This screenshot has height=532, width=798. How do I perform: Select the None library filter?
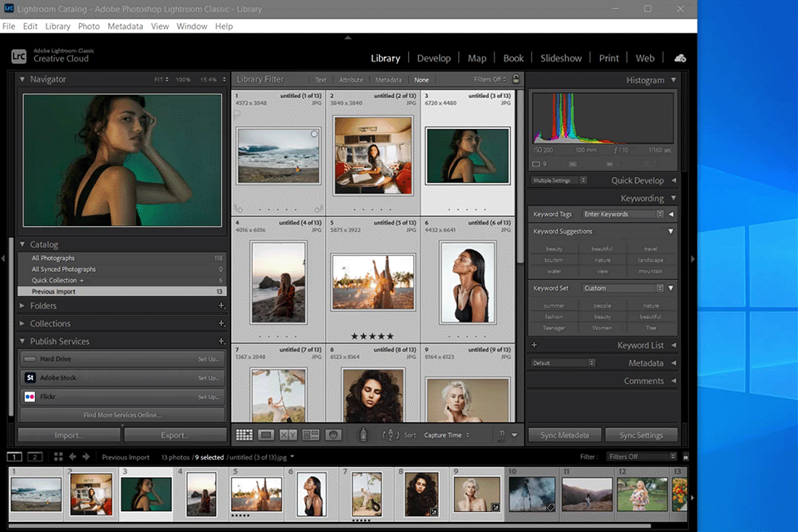421,80
